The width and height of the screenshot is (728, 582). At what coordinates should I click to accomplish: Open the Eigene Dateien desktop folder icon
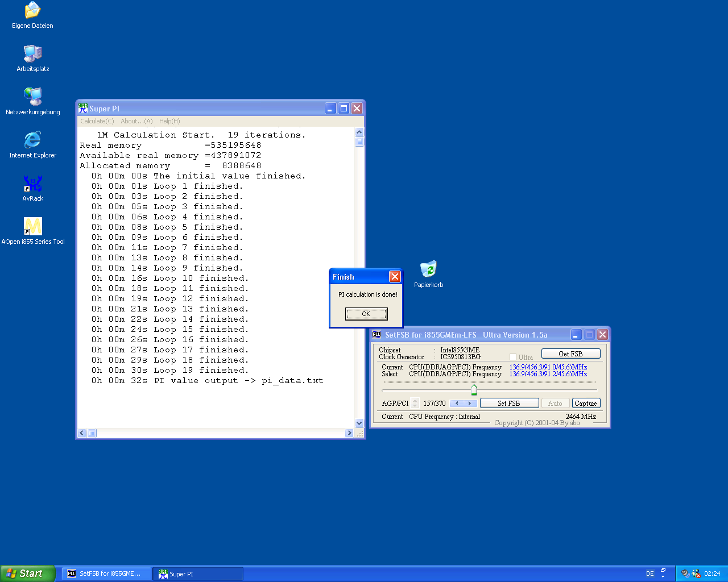32,10
